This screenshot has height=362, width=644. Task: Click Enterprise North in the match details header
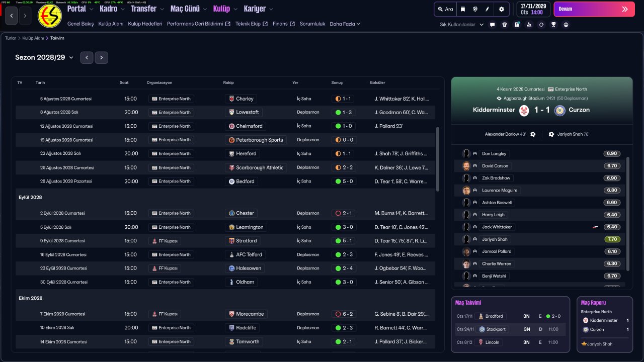pos(568,89)
